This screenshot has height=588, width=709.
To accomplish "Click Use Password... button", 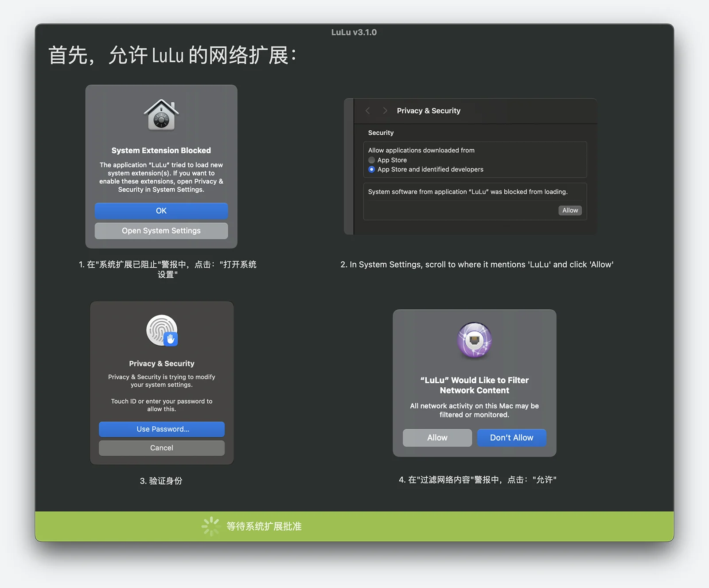I will (162, 429).
